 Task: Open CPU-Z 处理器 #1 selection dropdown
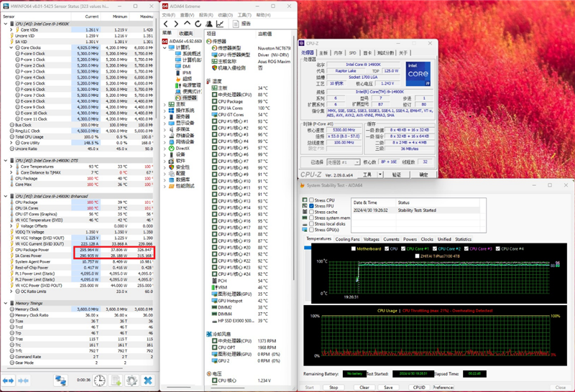tap(356, 162)
